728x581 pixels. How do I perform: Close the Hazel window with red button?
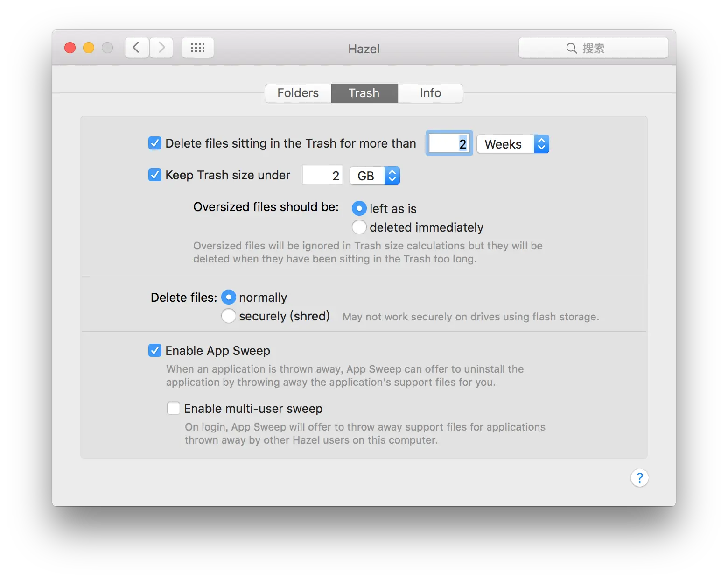pyautogui.click(x=70, y=48)
